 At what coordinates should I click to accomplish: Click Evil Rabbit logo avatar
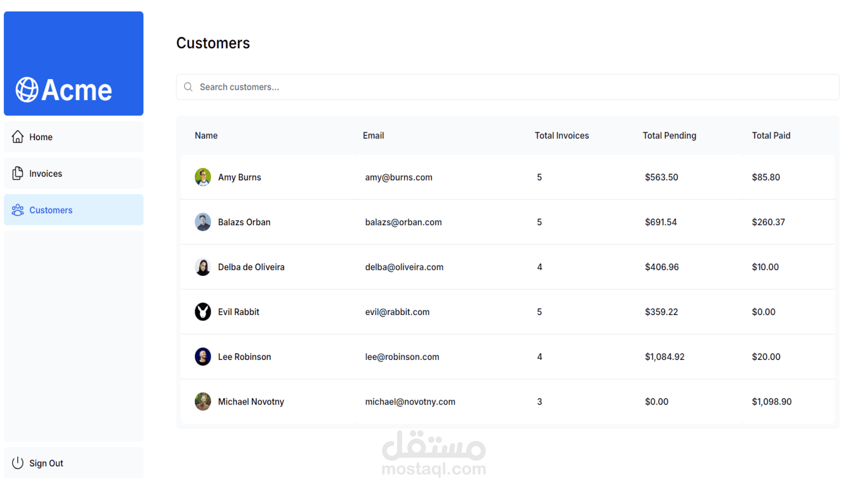tap(203, 312)
